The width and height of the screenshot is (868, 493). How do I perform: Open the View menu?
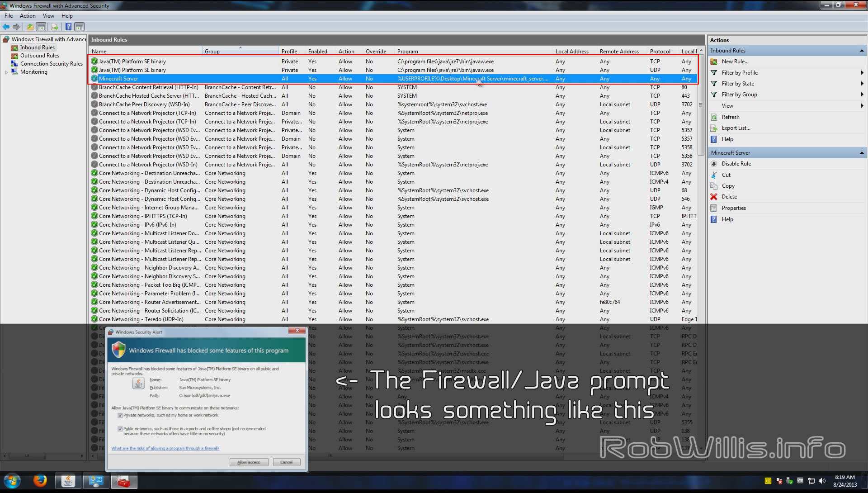tap(48, 16)
